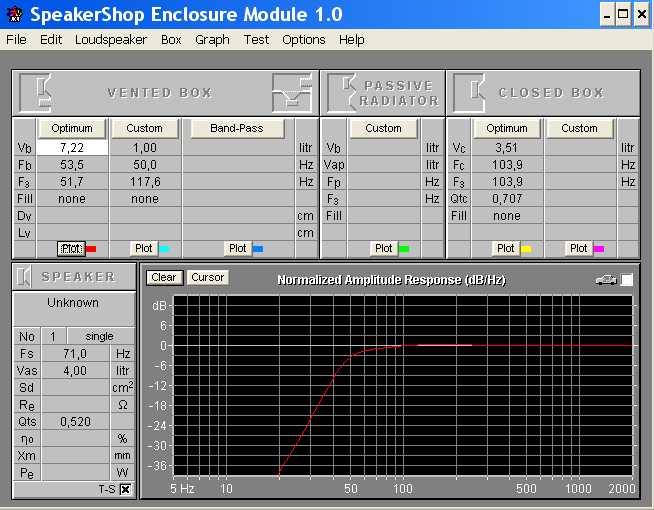654x510 pixels.
Task: Open the Loudspeaker menu
Action: (x=111, y=40)
